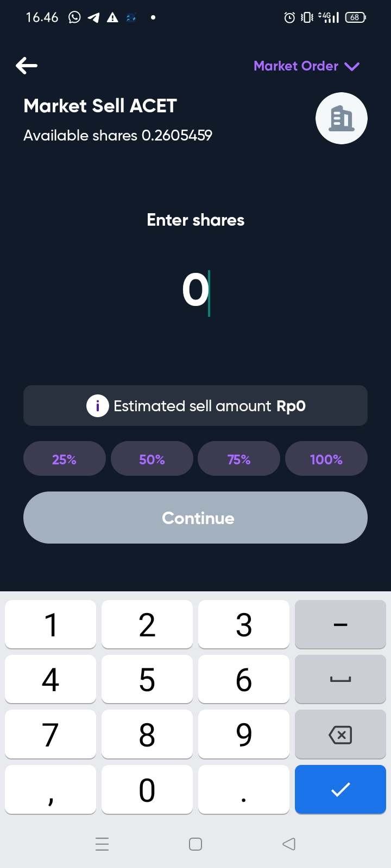Focus the Enter shares input field

195,290
